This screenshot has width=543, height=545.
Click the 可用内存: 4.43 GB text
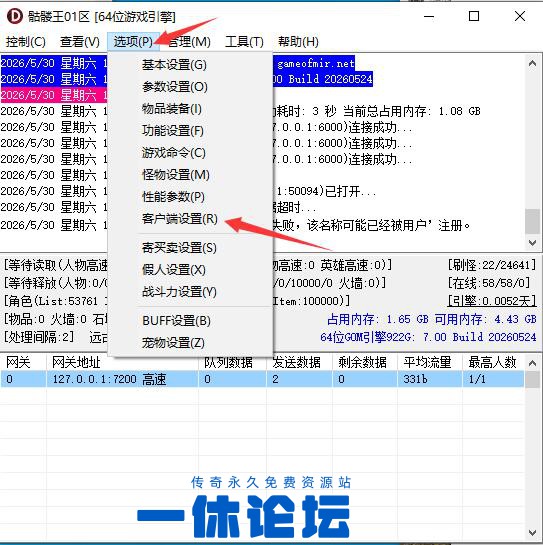(486, 319)
